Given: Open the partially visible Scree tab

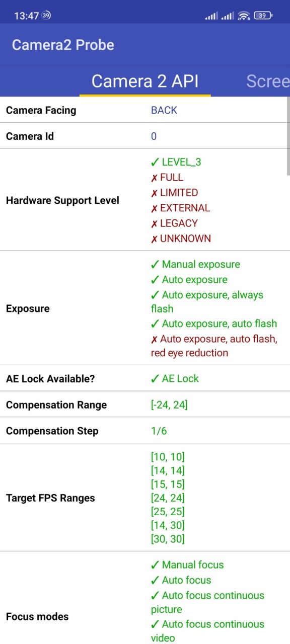Looking at the screenshot, I should (268, 81).
